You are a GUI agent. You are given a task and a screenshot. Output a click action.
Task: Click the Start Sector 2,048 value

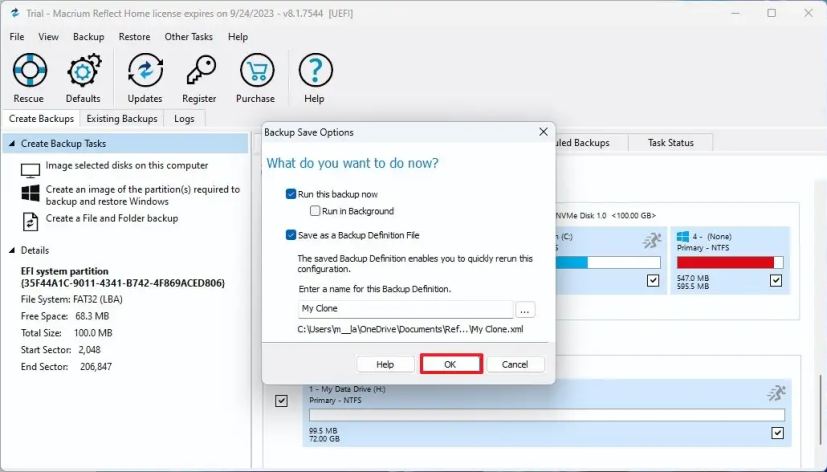pos(89,350)
